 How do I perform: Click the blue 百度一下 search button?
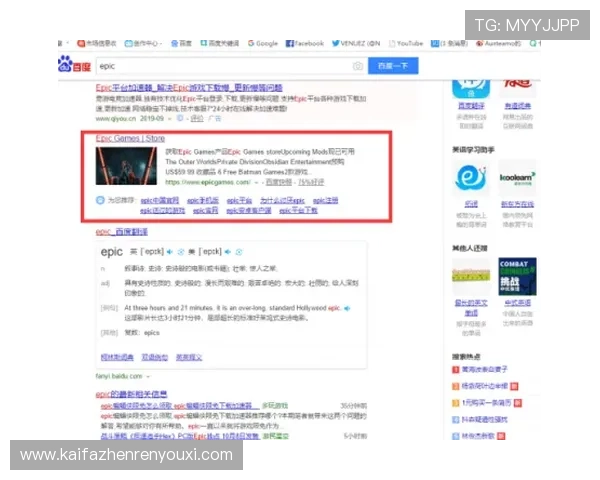tap(393, 66)
